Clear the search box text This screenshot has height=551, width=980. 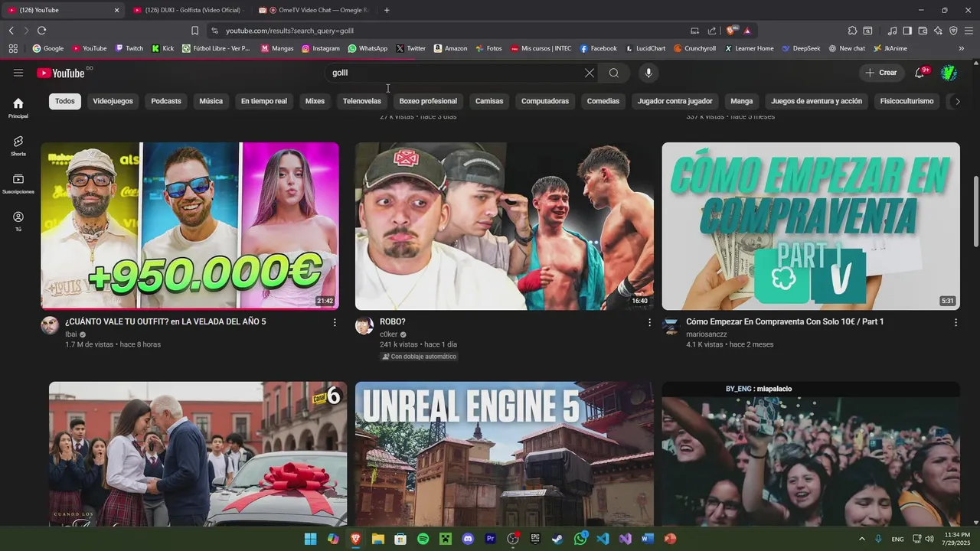click(590, 73)
